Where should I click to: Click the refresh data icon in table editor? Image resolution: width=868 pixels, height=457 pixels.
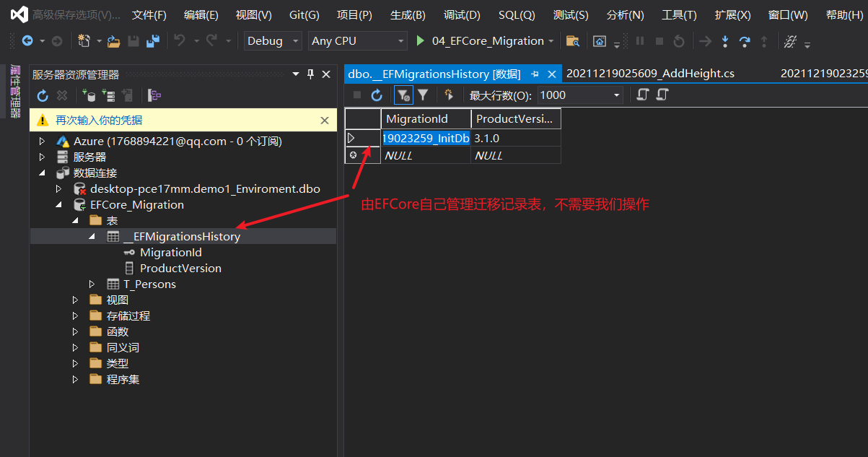point(377,95)
